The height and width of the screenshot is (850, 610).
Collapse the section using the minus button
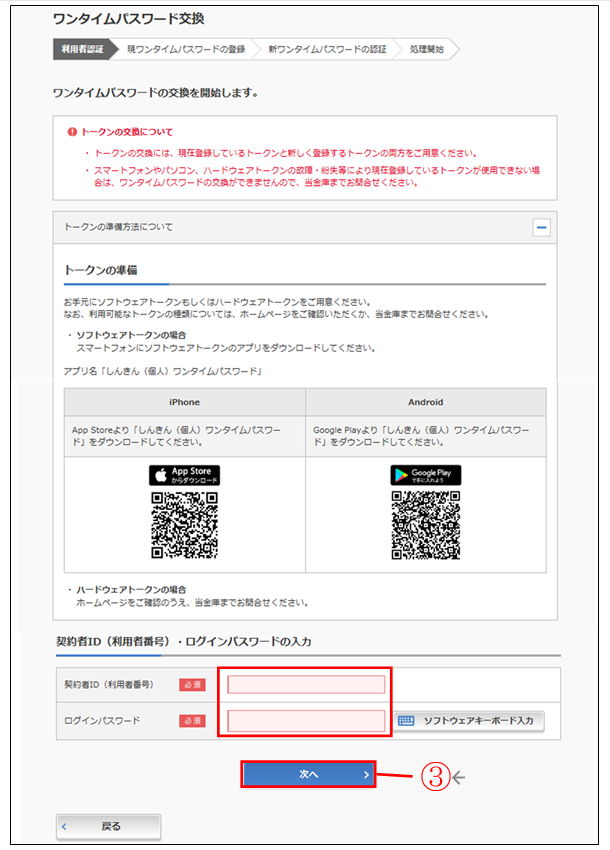coord(541,228)
